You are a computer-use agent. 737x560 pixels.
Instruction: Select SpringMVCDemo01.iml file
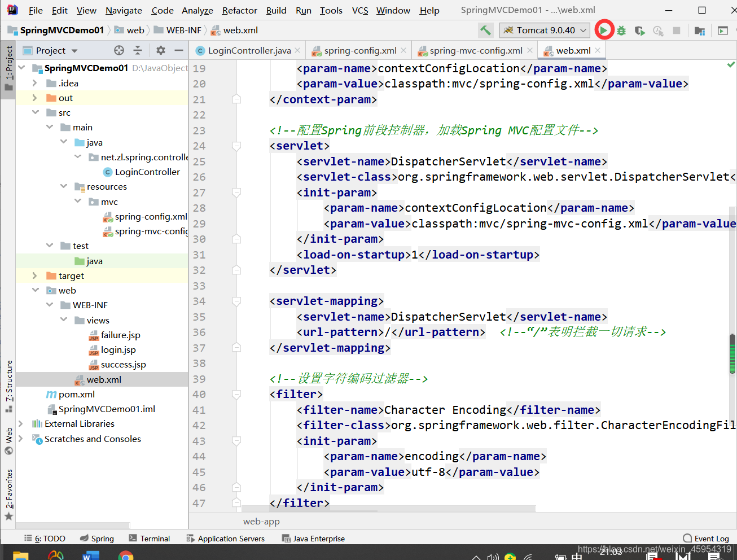click(x=101, y=409)
